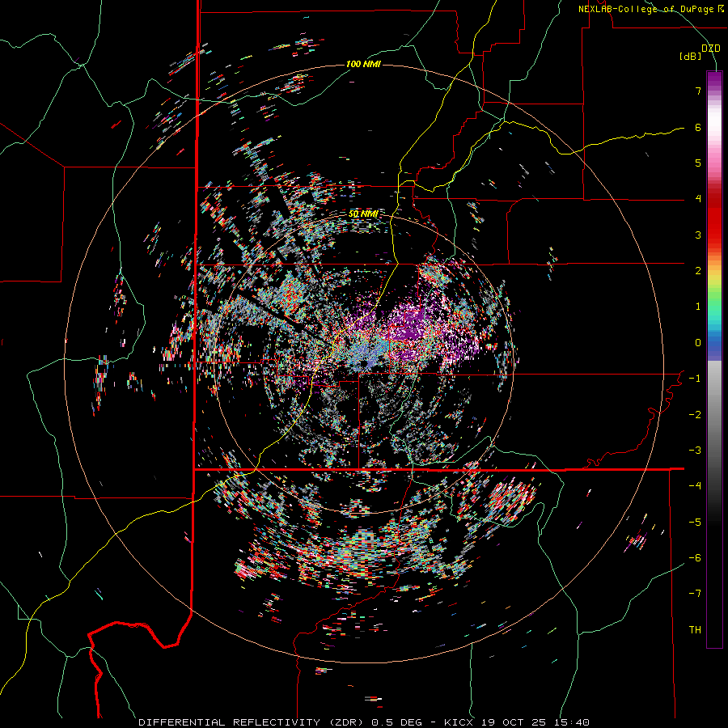Click the "2" value on the dB scale
Screen dimensions: 728x728
pos(698,271)
